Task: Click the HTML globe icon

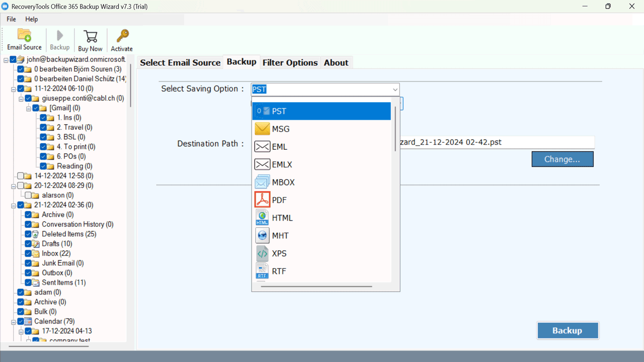Action: pos(263,218)
